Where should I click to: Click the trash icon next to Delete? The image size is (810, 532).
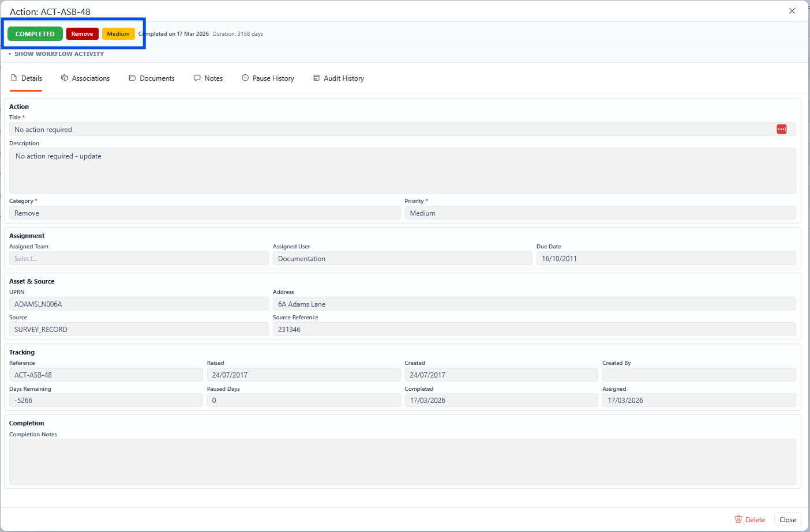tap(738, 519)
